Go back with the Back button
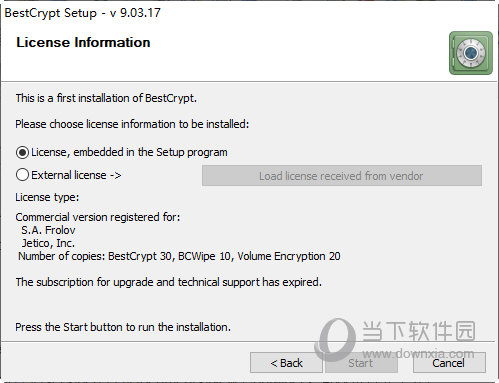The image size is (499, 383). pos(286,363)
